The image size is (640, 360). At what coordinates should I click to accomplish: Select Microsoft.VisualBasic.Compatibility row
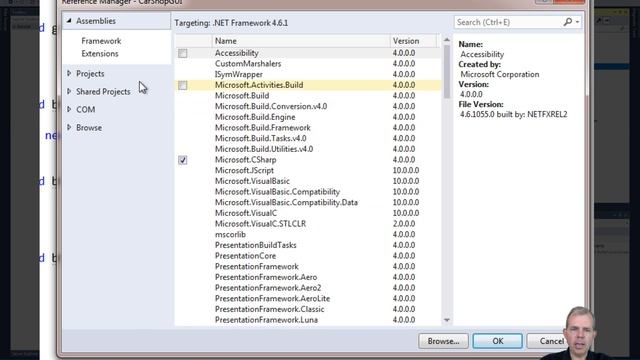pyautogui.click(x=308, y=191)
